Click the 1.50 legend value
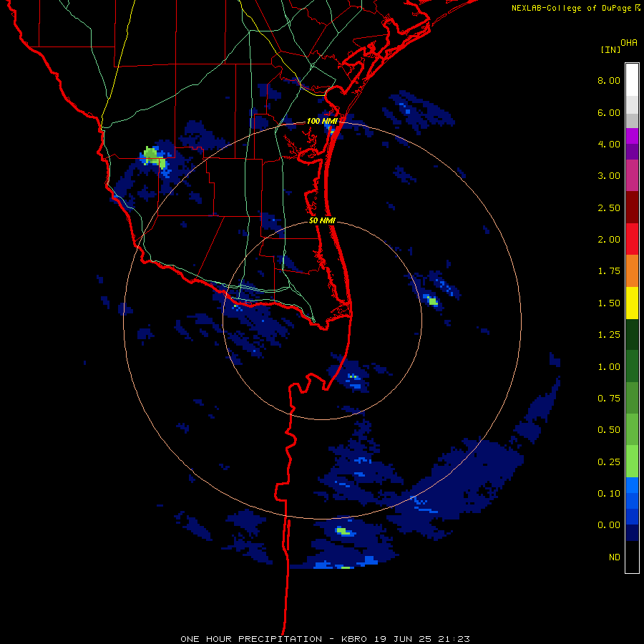The image size is (644, 644). 609,303
